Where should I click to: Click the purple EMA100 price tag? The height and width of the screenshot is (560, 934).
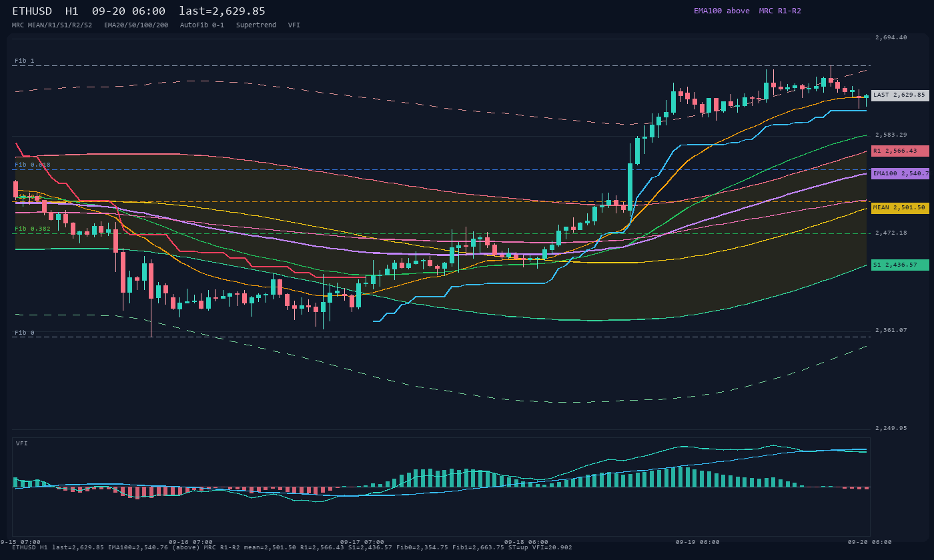coord(900,173)
